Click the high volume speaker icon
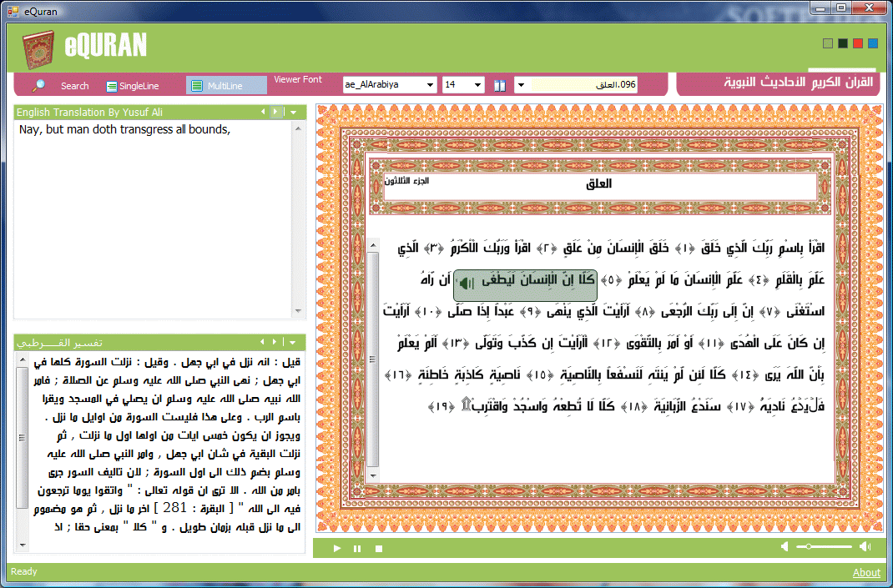 click(865, 546)
